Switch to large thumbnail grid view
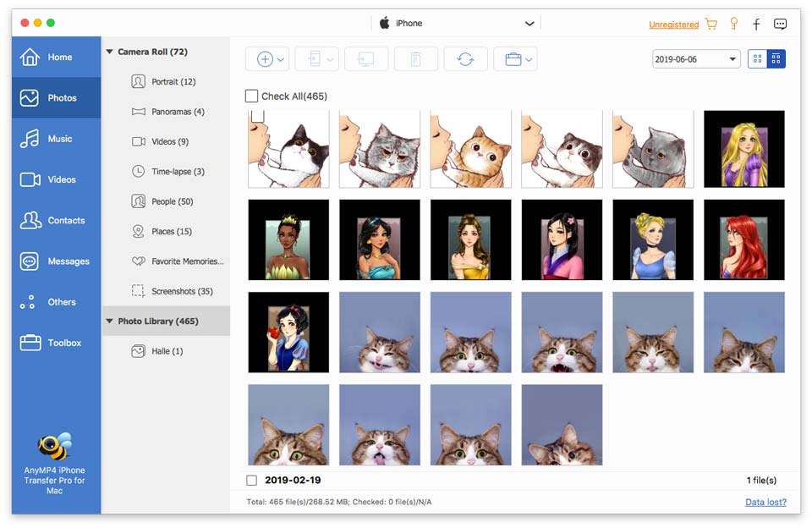 coord(757,59)
